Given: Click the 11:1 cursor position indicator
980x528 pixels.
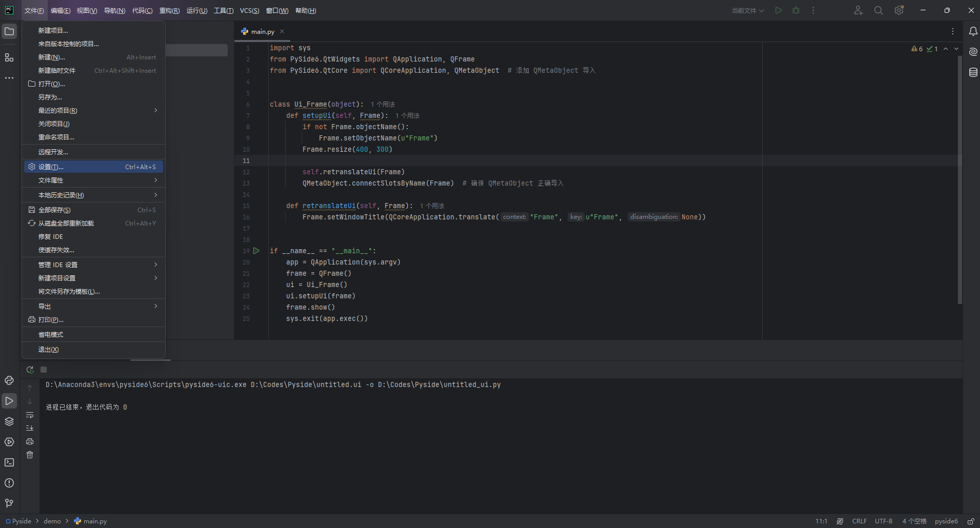Looking at the screenshot, I should [821, 521].
